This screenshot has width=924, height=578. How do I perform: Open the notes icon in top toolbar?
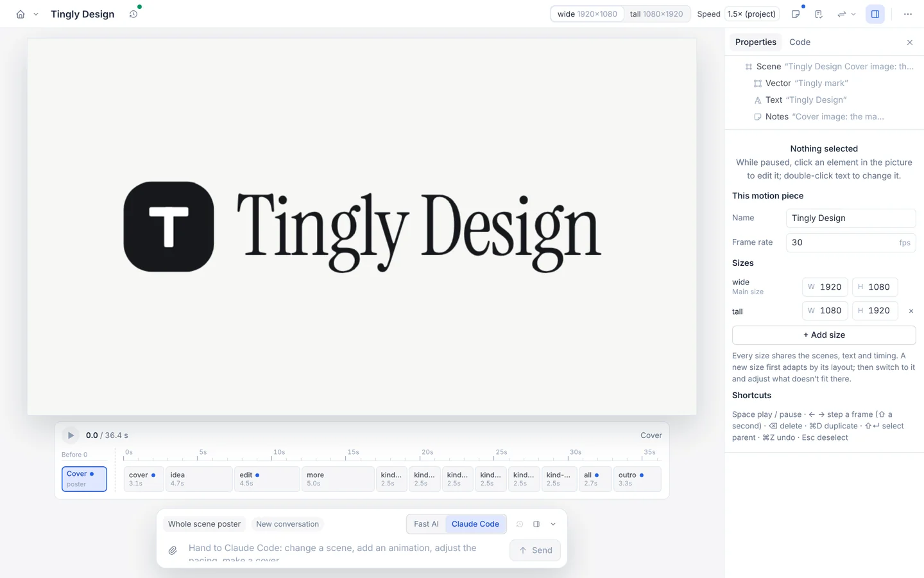(x=796, y=14)
